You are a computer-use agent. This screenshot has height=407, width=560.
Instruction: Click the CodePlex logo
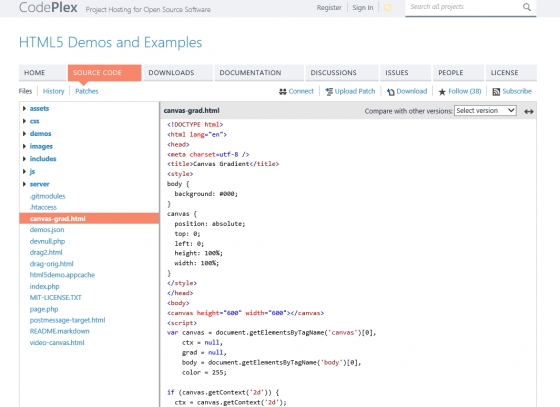(48, 7)
